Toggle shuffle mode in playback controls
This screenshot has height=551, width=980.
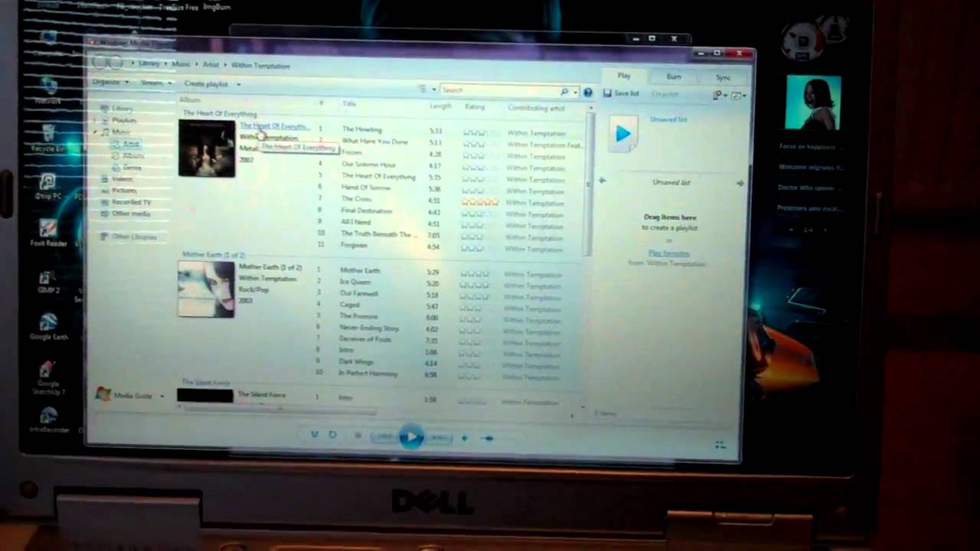[x=315, y=435]
